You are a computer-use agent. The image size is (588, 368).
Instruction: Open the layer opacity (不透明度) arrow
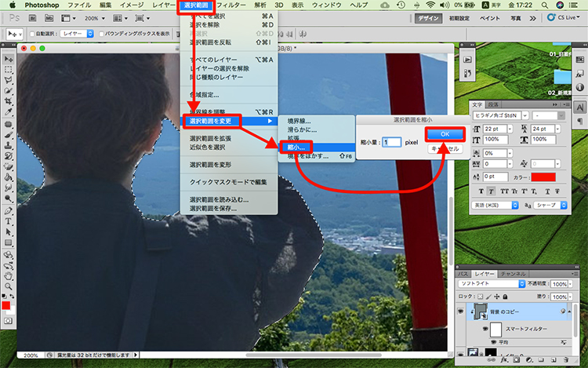[x=571, y=284]
